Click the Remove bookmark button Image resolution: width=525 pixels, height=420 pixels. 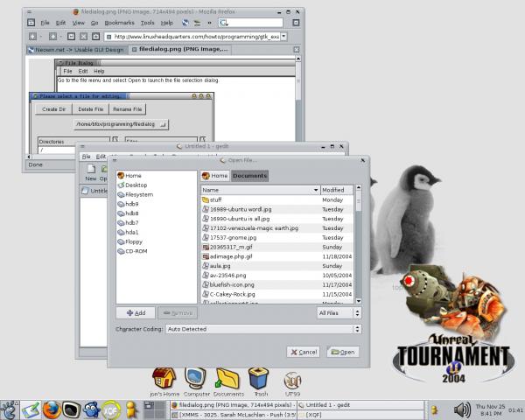point(178,313)
